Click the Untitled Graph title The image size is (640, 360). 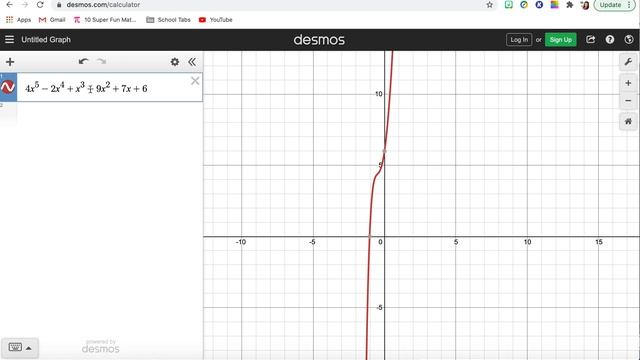coord(46,40)
